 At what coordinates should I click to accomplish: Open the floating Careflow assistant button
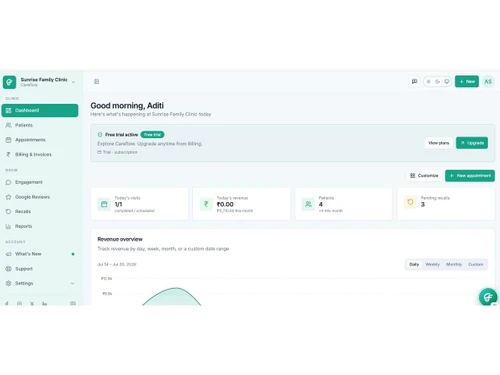coord(488,297)
